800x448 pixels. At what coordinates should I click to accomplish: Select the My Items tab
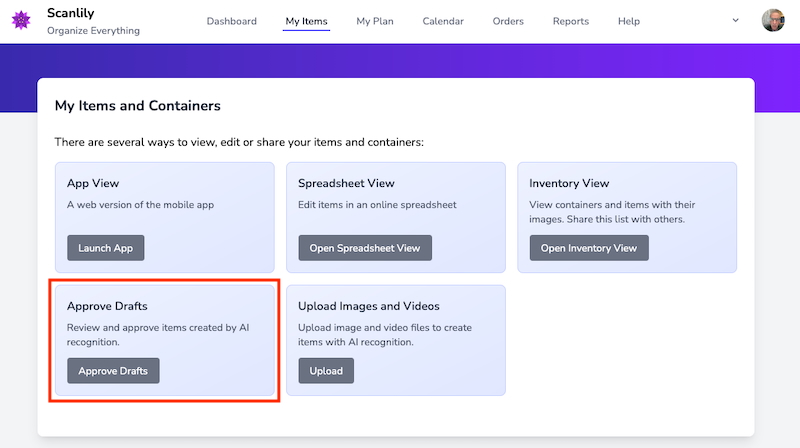(306, 21)
